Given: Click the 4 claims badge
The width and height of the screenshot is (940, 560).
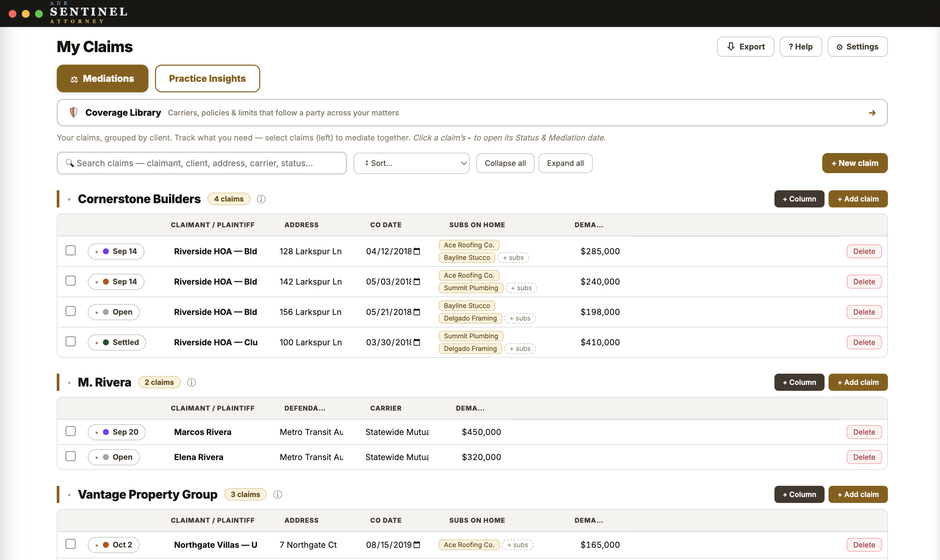Looking at the screenshot, I should [229, 199].
